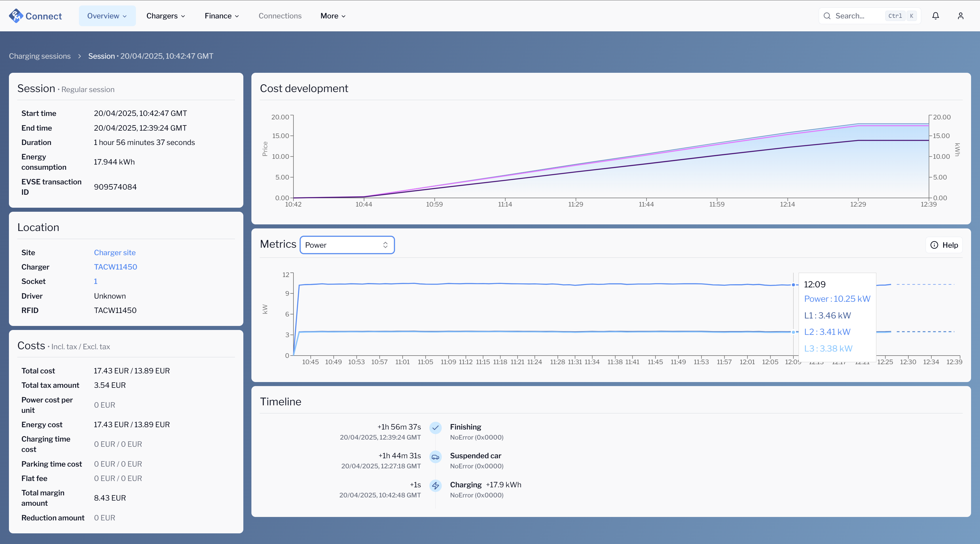Open socket 1 link
Screen dimensions: 980x544
(x=96, y=281)
